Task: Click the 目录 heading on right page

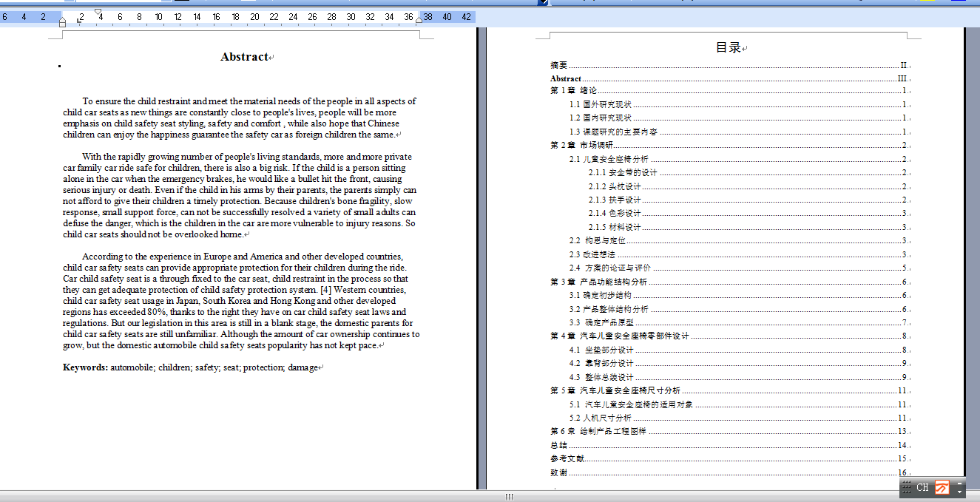Action: coord(728,47)
